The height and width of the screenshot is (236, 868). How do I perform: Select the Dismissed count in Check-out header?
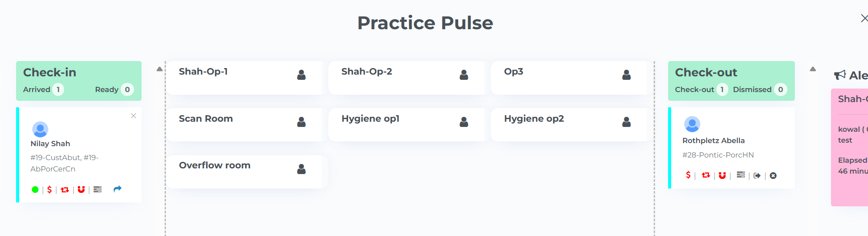point(780,89)
